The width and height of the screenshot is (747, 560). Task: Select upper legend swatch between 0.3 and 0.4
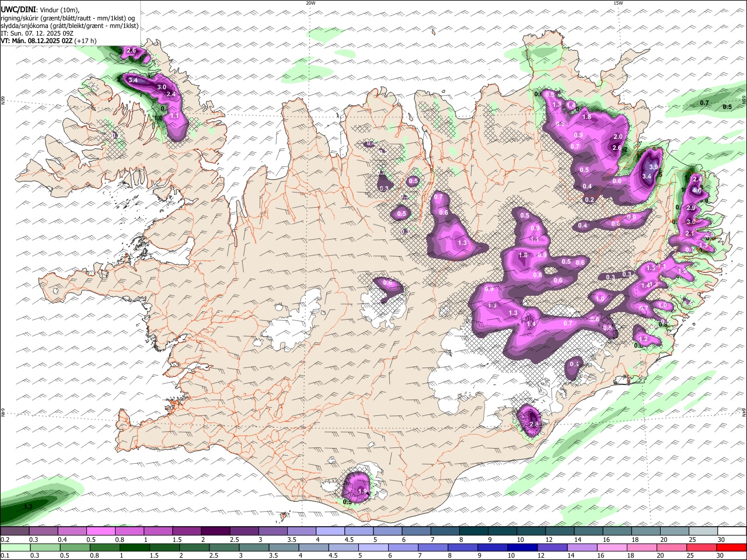tap(43, 531)
